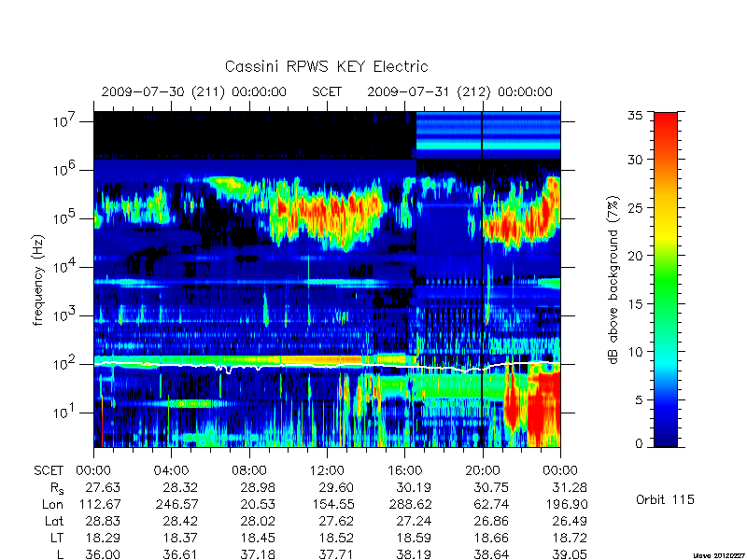This screenshot has width=747, height=560.
Task: Click the "frequency (Hz)" y-axis label
Action: (x=38, y=280)
